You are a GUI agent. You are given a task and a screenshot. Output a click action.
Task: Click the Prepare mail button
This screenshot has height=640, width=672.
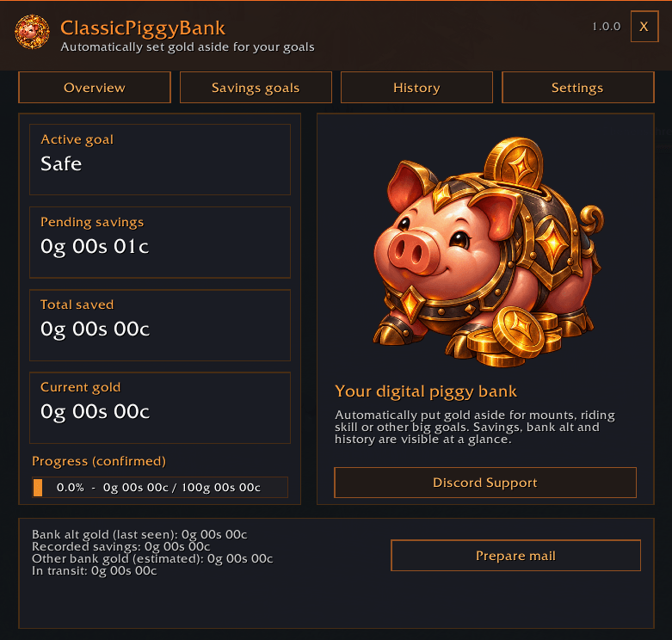(x=515, y=555)
